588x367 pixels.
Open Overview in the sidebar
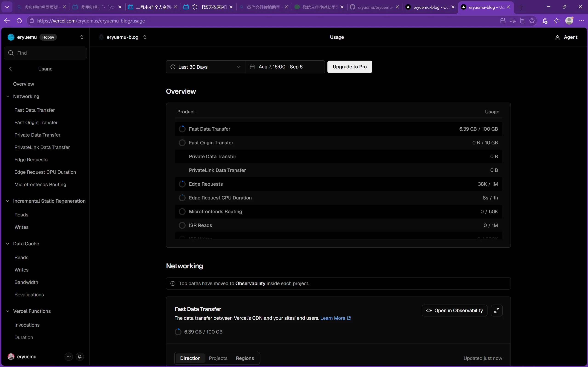point(24,84)
